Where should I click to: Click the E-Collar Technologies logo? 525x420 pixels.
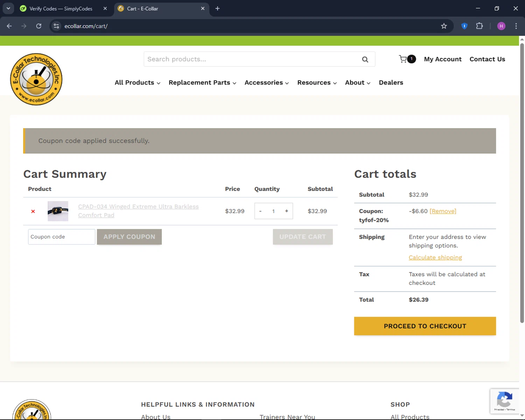coord(36,79)
